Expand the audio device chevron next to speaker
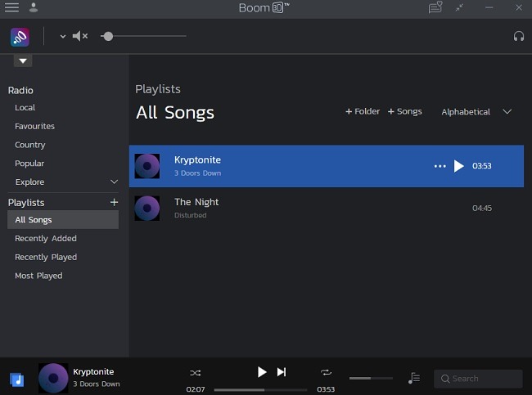This screenshot has width=532, height=395. [x=62, y=37]
